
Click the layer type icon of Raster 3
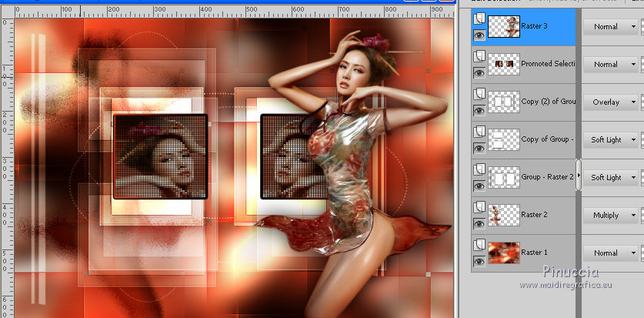click(479, 19)
